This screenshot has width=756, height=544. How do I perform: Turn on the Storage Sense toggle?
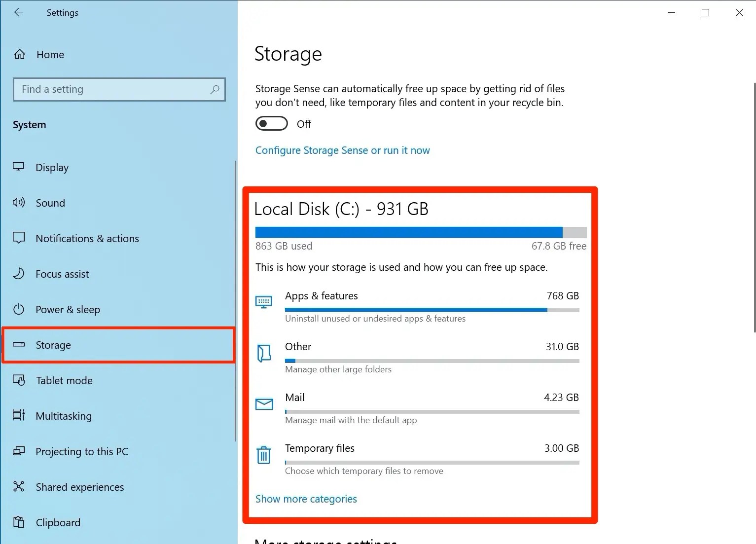(x=271, y=124)
